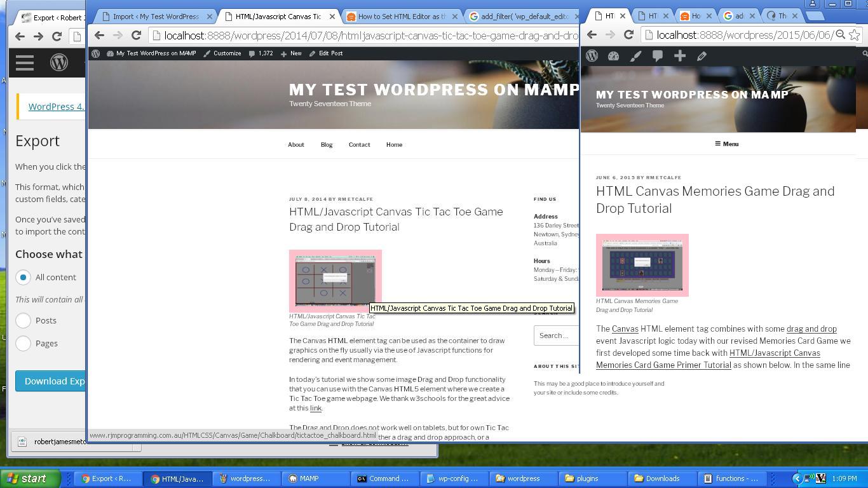Show hidden system tray icons arrow
The width and height of the screenshot is (868, 488).
[797, 478]
